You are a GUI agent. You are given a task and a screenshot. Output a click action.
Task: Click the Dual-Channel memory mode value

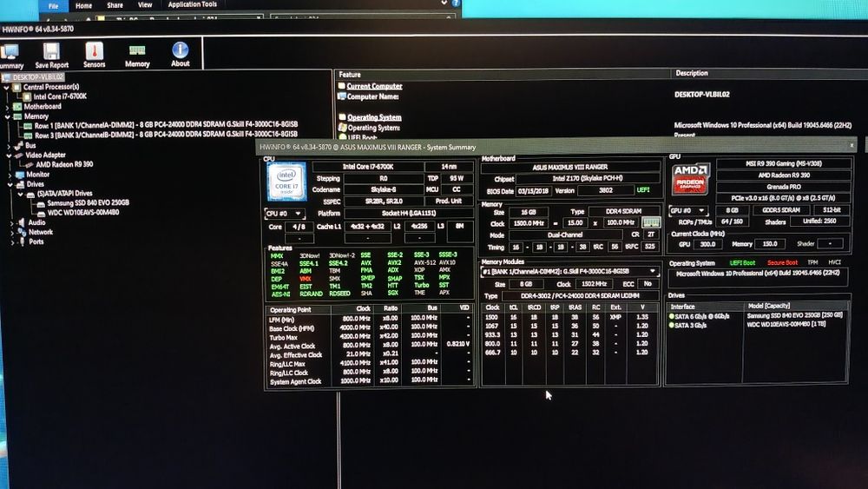565,235
